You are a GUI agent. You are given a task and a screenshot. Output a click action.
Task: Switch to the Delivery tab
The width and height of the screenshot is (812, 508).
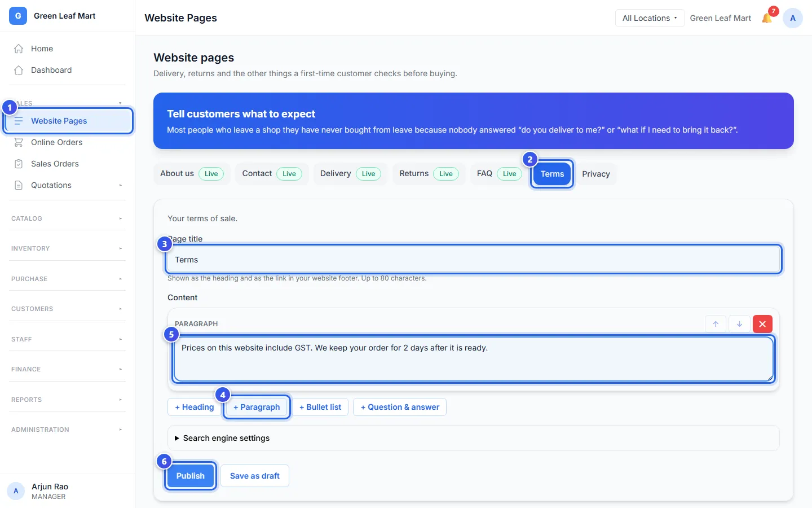point(350,174)
